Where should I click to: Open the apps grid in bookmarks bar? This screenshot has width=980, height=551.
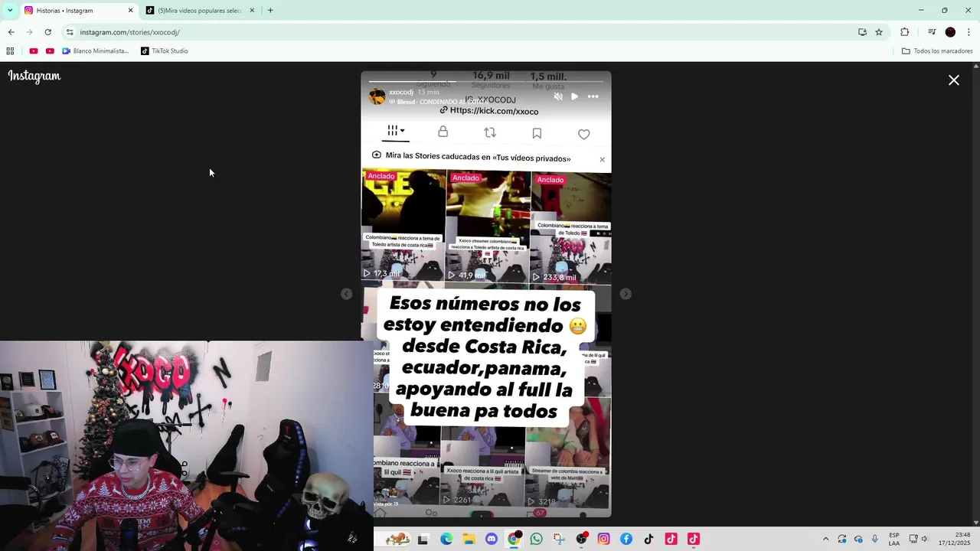[10, 51]
